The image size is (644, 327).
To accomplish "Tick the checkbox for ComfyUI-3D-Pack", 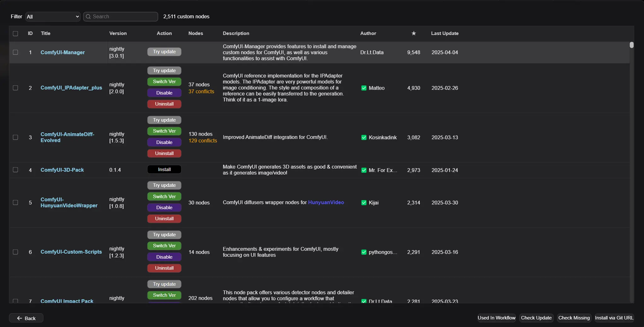I will tap(15, 170).
